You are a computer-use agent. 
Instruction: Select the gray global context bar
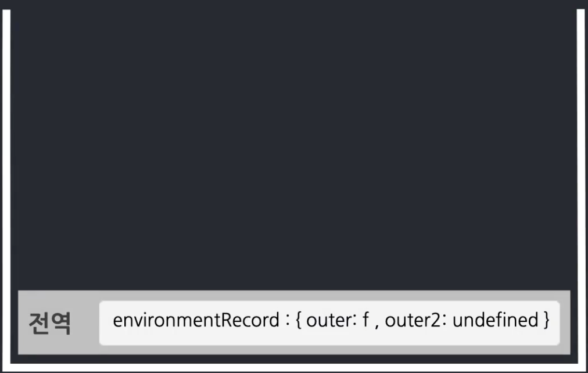(x=294, y=322)
